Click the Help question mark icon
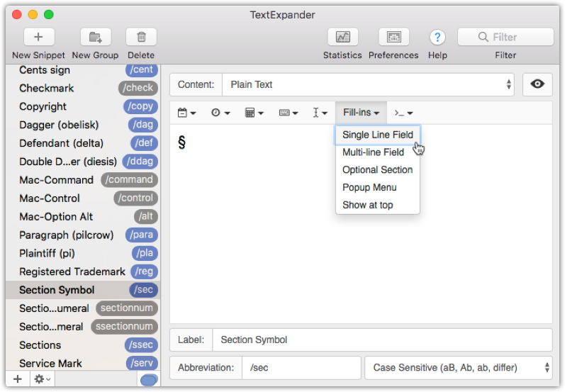This screenshot has width=565, height=392. [x=437, y=37]
